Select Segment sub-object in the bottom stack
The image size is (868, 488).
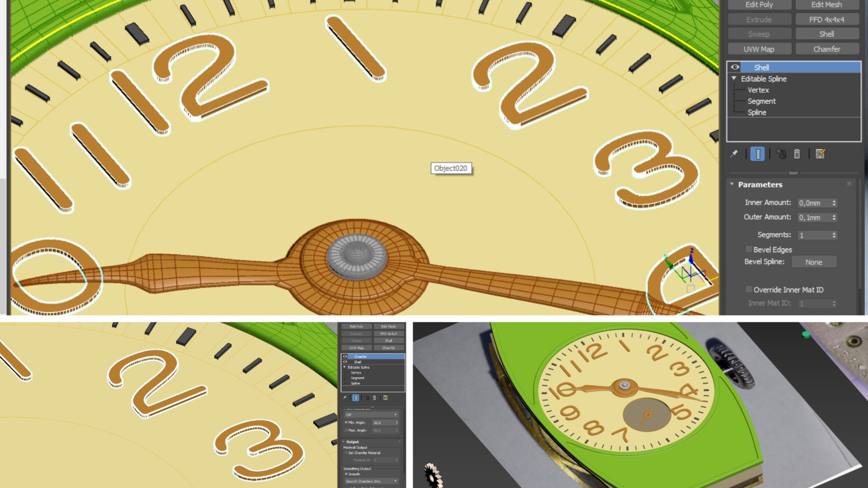(x=357, y=378)
